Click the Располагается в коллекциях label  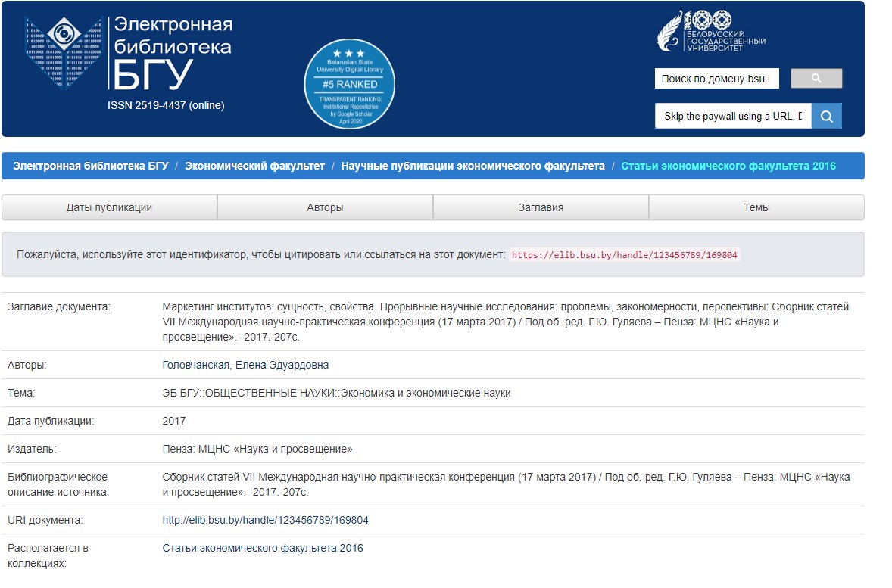(48, 555)
